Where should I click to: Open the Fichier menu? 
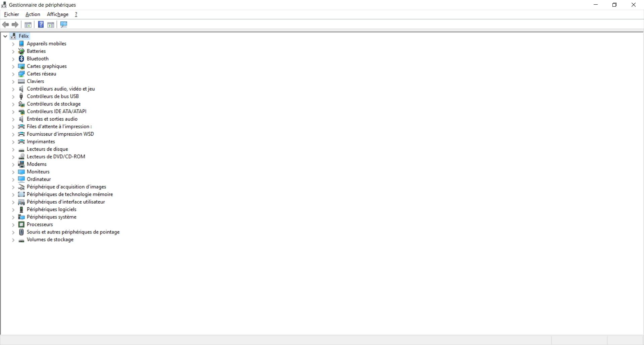(x=11, y=14)
